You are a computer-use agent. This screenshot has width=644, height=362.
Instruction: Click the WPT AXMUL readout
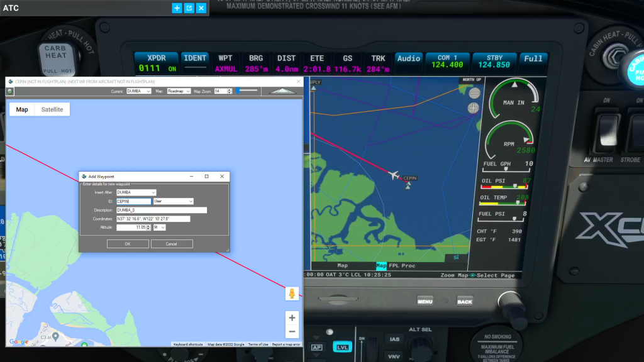pyautogui.click(x=226, y=63)
